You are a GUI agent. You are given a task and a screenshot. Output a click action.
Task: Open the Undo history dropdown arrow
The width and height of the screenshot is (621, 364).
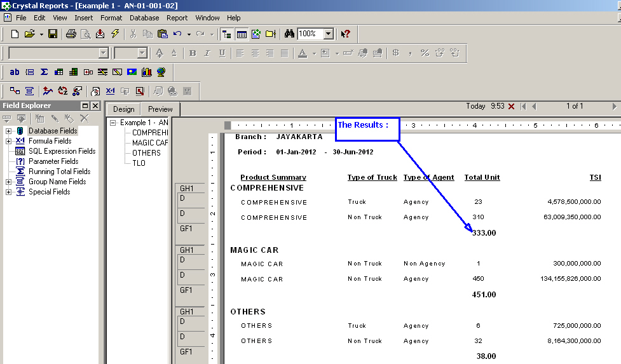click(x=189, y=34)
